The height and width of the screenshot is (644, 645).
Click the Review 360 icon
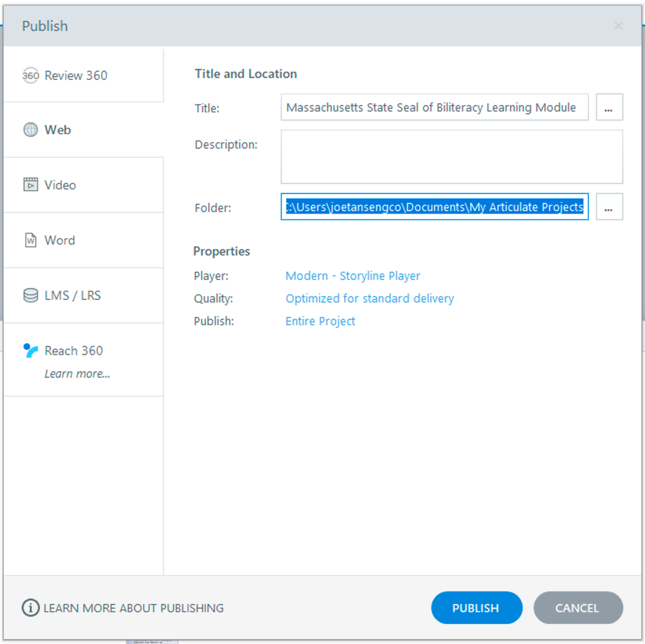30,75
